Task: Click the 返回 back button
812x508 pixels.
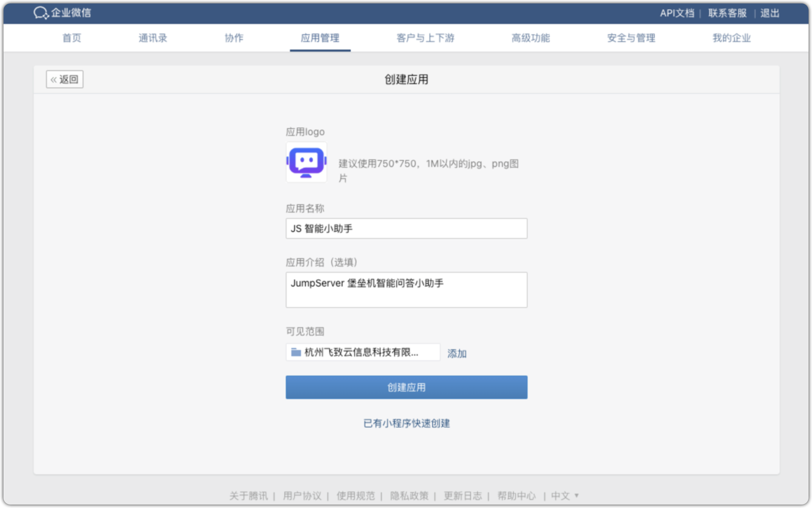Action: [64, 79]
